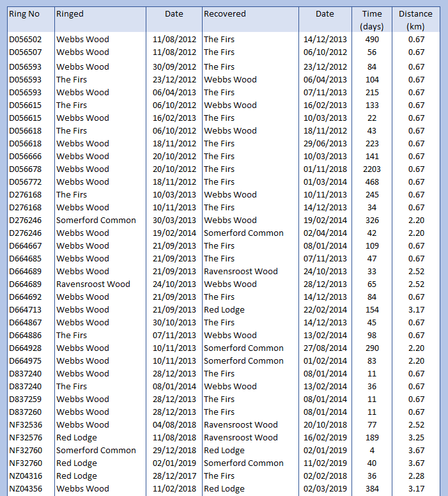This screenshot has width=448, height=496.
Task: Click ring number D056678 cell
Action: point(27,169)
